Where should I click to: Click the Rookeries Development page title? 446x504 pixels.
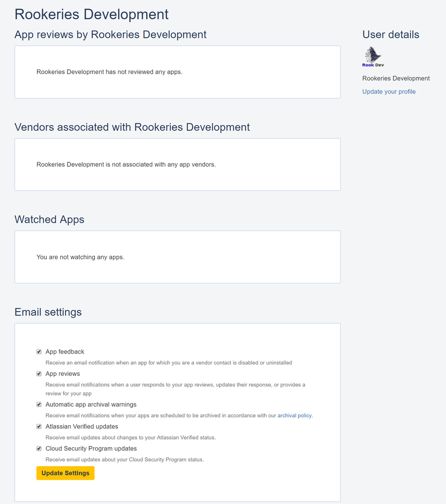point(92,14)
